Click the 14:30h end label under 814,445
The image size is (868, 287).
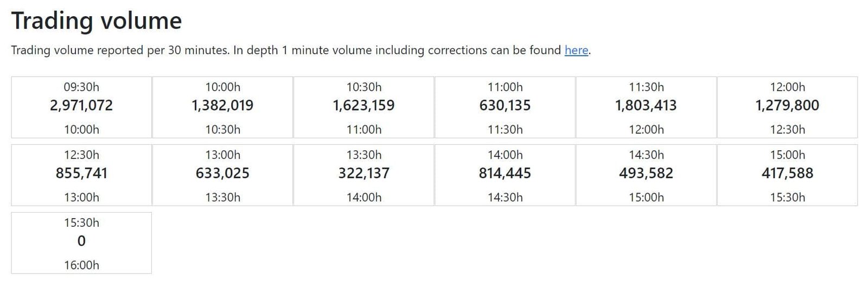tap(505, 197)
